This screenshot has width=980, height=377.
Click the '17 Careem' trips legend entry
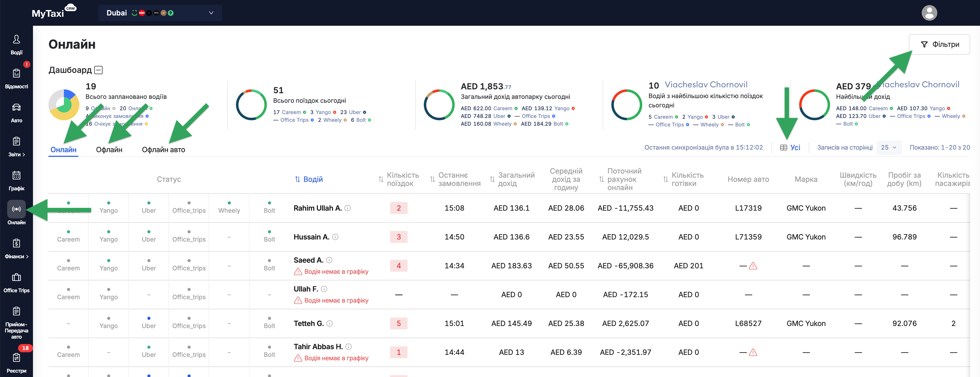290,112
